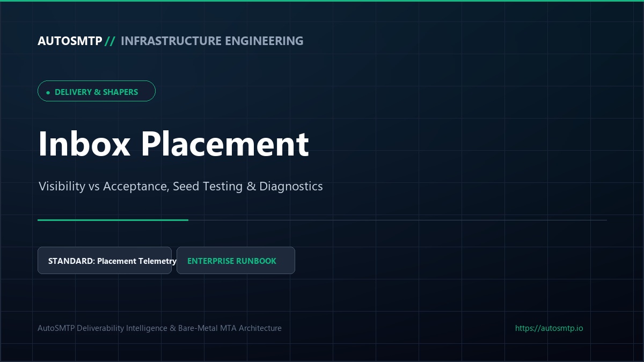
Task: Click the STANDARD: Placement Telemetry tag
Action: 105,261
